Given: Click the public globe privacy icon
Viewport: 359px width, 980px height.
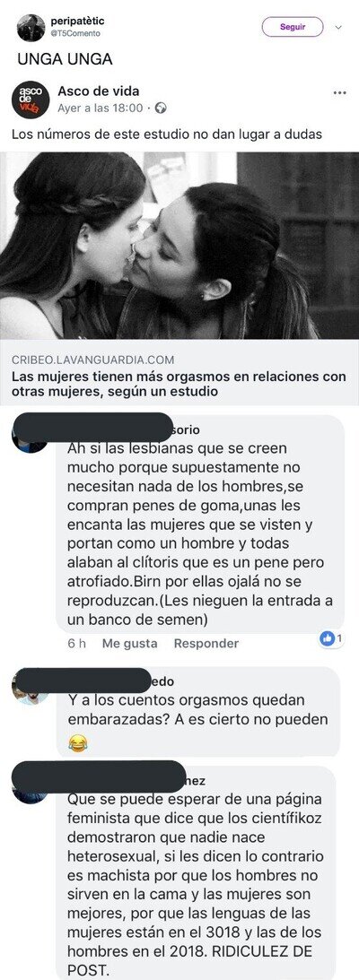Looking at the screenshot, I should tap(161, 108).
